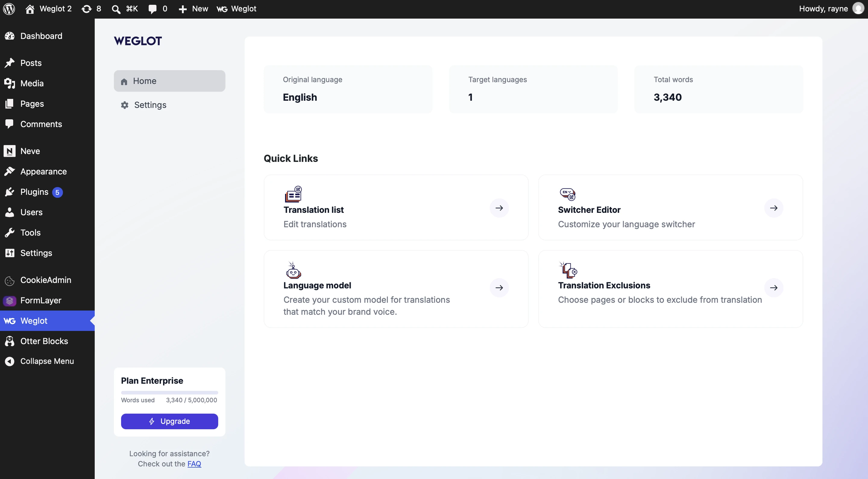The image size is (868, 479).
Task: Open the Plugins menu with 5 badge
Action: click(x=47, y=192)
